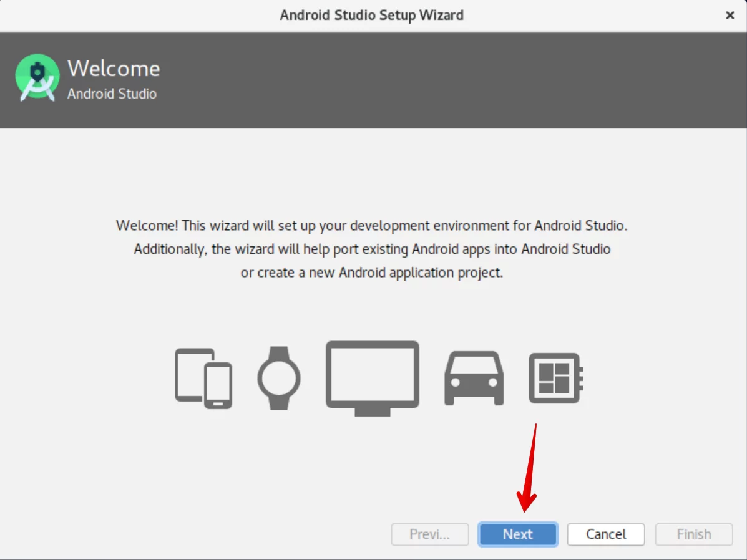
Task: Click the car automotive icon
Action: [x=474, y=379]
